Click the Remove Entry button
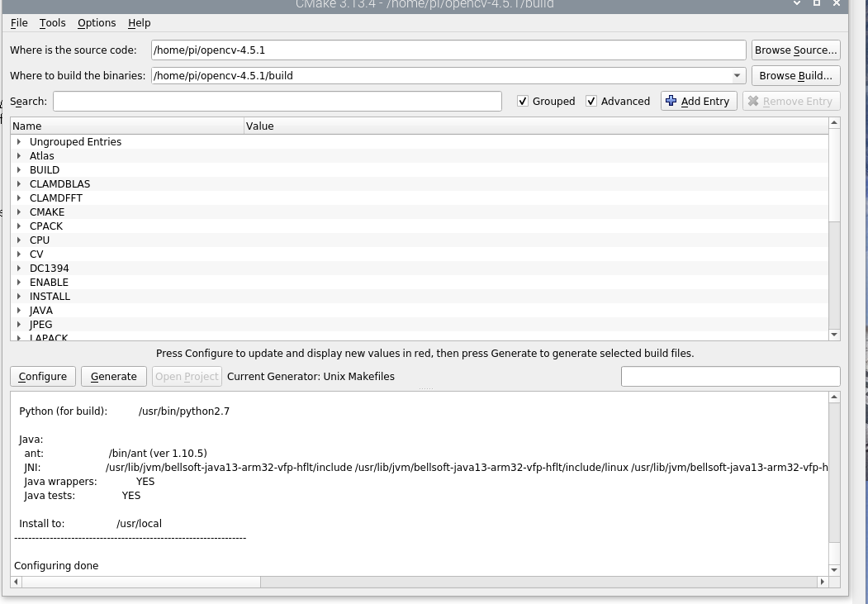The height and width of the screenshot is (604, 868). (x=791, y=101)
